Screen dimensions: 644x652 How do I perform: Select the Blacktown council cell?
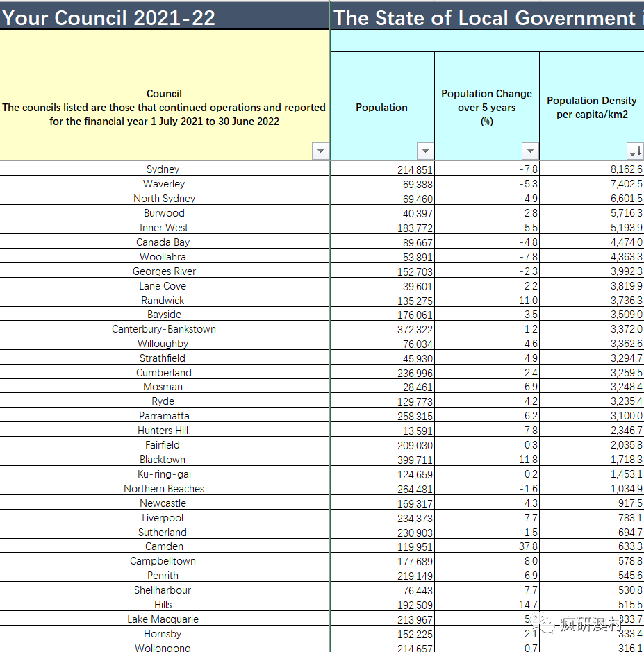pos(164,459)
